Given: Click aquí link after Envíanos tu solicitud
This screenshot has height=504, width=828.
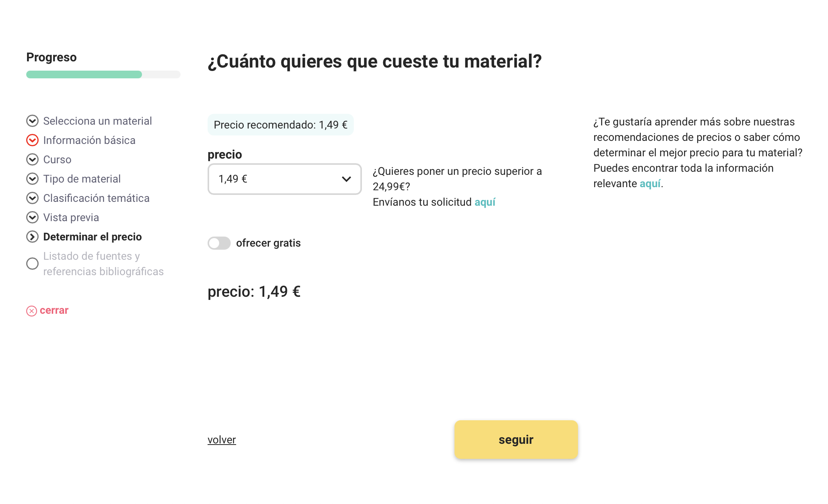Looking at the screenshot, I should (485, 202).
